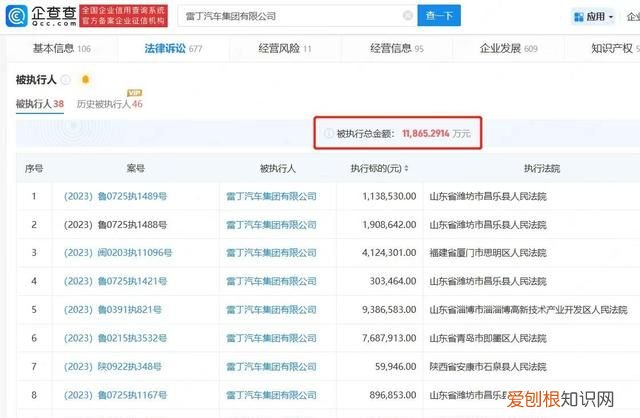The width and height of the screenshot is (640, 418).
Task: Click the orange bell icon beside 被执行人
Action: (x=86, y=79)
